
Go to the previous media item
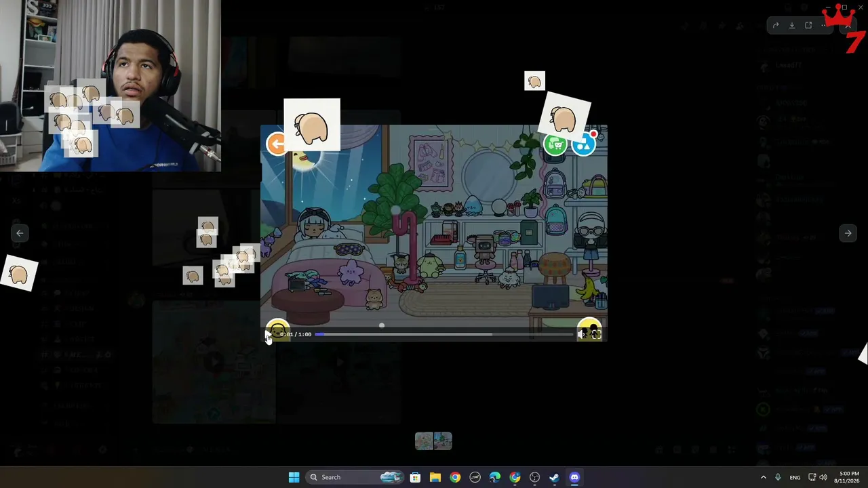coord(20,233)
